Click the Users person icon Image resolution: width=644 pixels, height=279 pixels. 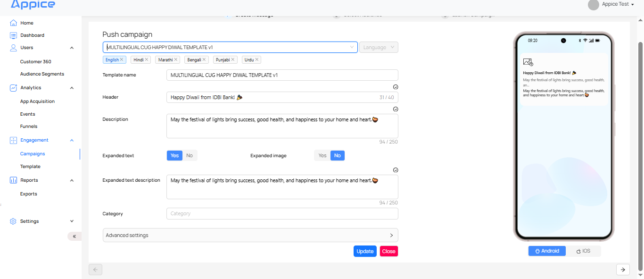pyautogui.click(x=13, y=47)
